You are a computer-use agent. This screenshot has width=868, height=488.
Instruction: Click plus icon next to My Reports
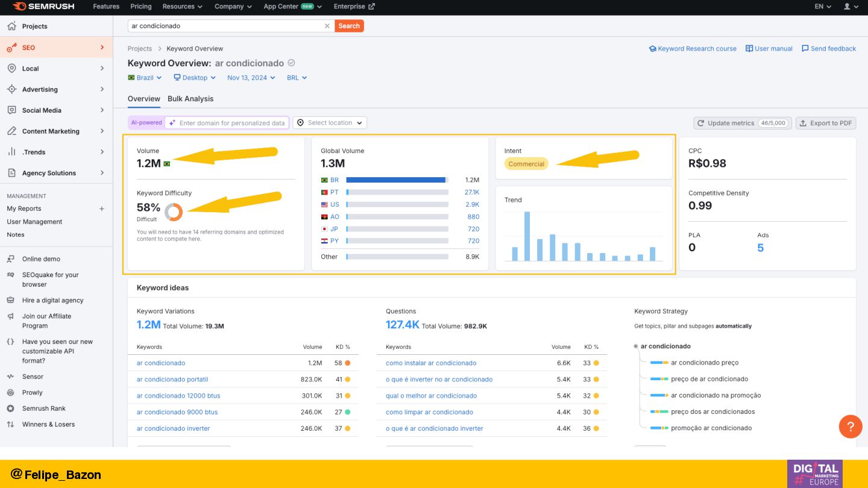pos(101,208)
